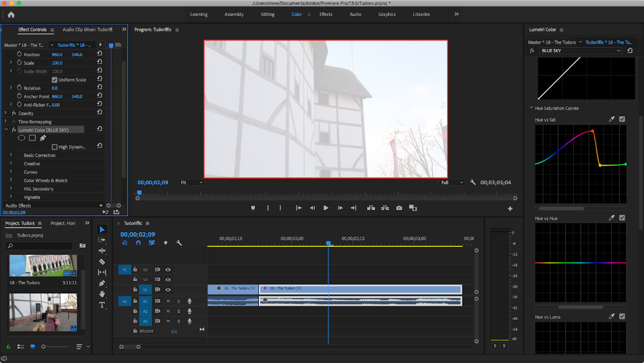Switch to the Effects workspace tab
Screen dimensions: 644x363
pyautogui.click(x=326, y=14)
